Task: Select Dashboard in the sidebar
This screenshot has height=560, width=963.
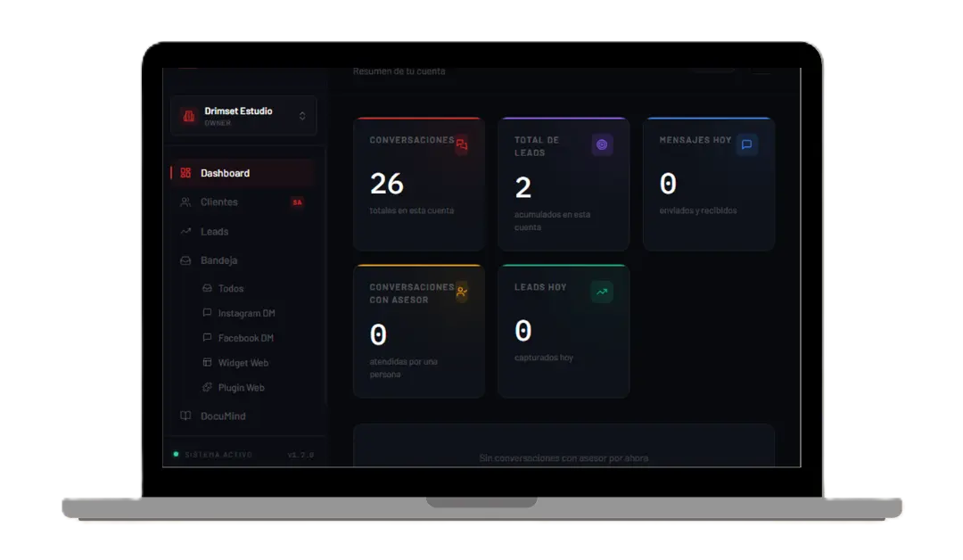Action: 243,173
